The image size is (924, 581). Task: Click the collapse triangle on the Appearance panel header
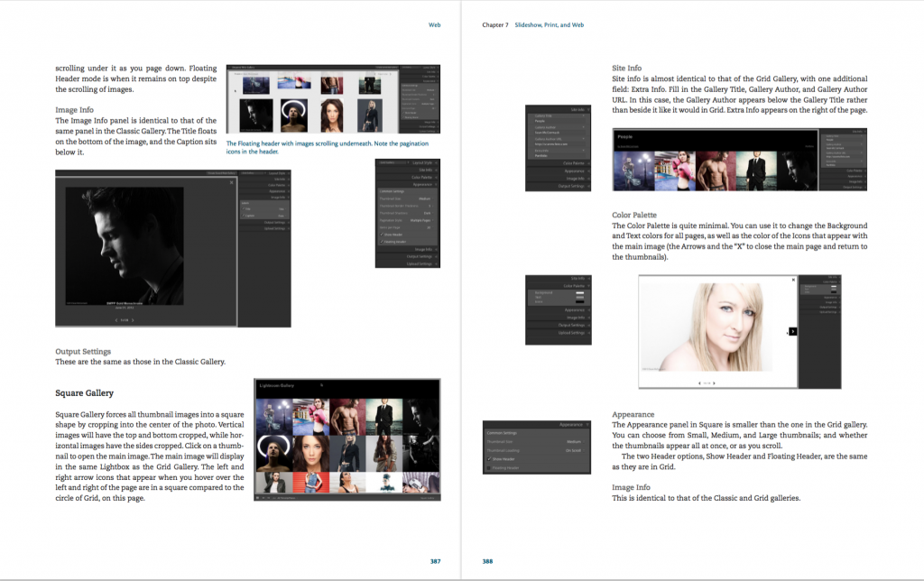point(587,424)
